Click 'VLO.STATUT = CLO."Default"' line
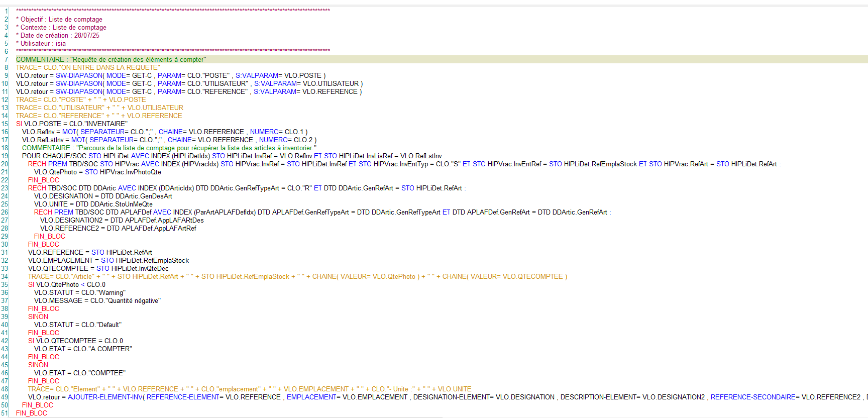Screen dimensions: 868x418 click(78, 325)
